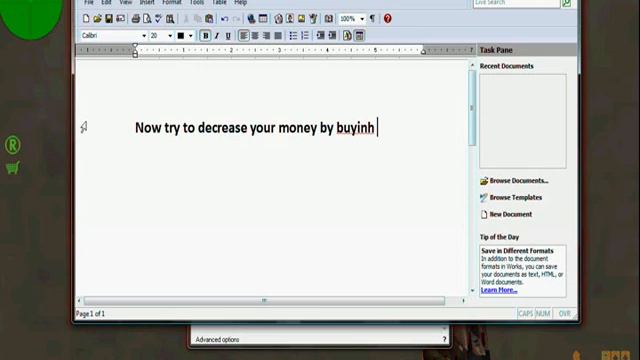Click the red Help question mark icon
This screenshot has width=640, height=360.
(387, 18)
